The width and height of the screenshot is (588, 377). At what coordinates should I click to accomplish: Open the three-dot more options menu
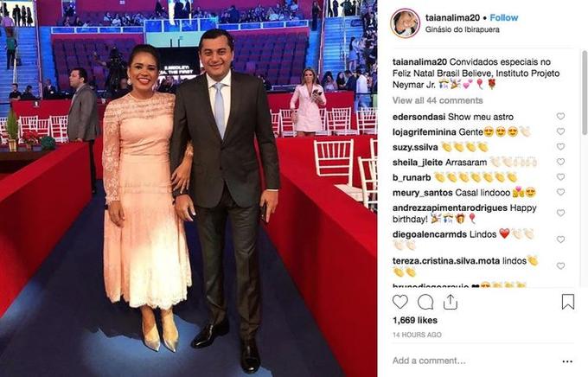[x=567, y=361]
